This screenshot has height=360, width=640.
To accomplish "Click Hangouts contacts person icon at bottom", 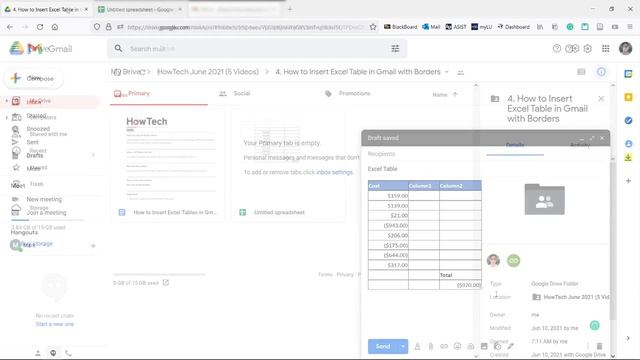I will click(38, 353).
